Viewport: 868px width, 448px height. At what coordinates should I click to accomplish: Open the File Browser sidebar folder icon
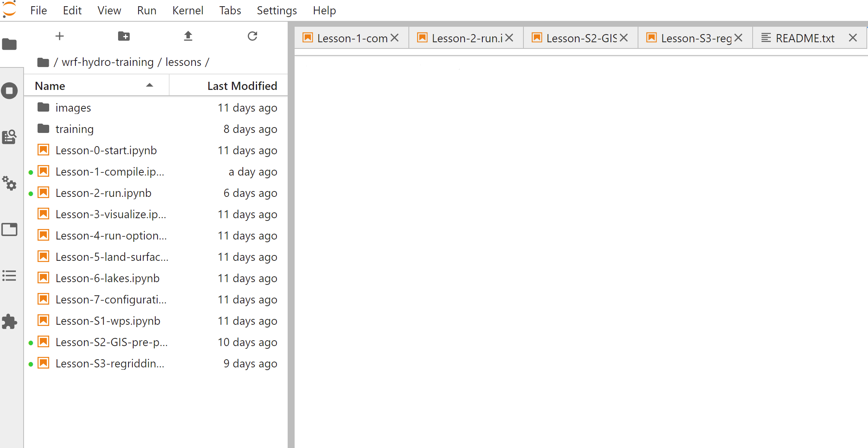[9, 44]
